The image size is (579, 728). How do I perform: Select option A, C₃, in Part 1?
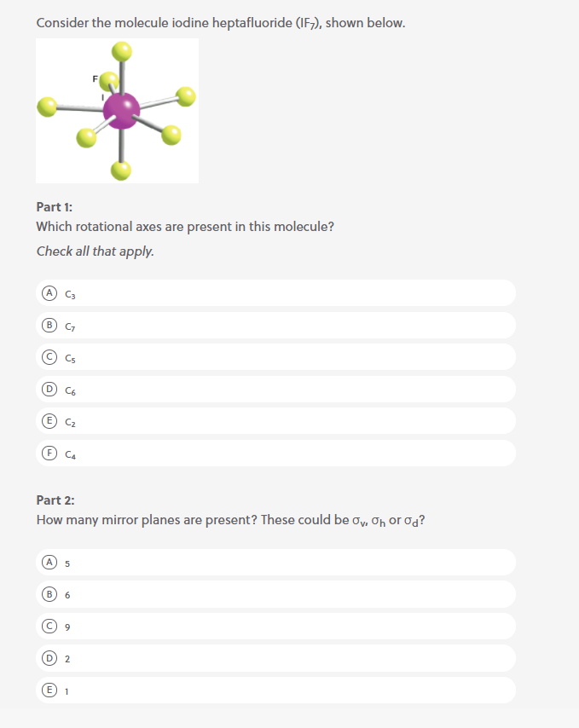click(x=275, y=292)
